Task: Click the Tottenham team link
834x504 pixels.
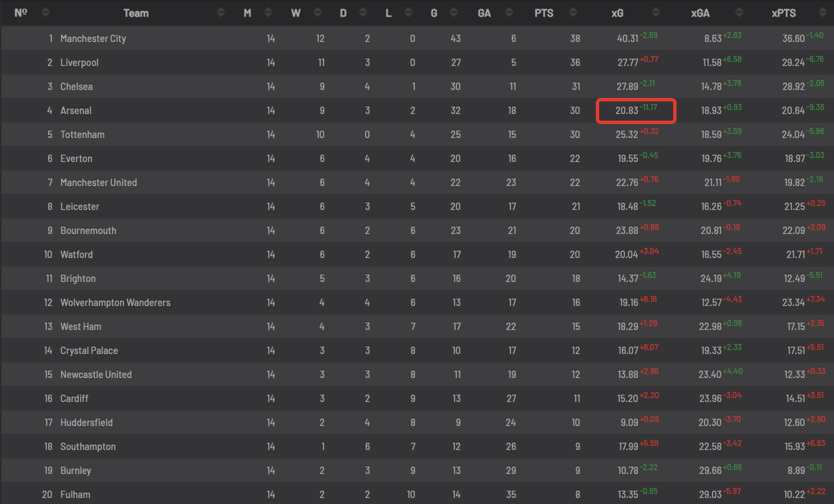Action: pos(82,135)
